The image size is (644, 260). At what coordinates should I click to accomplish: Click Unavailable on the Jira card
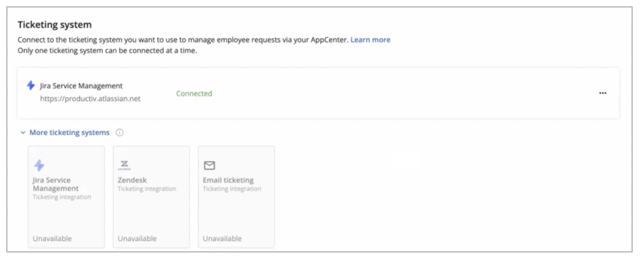[x=52, y=239]
